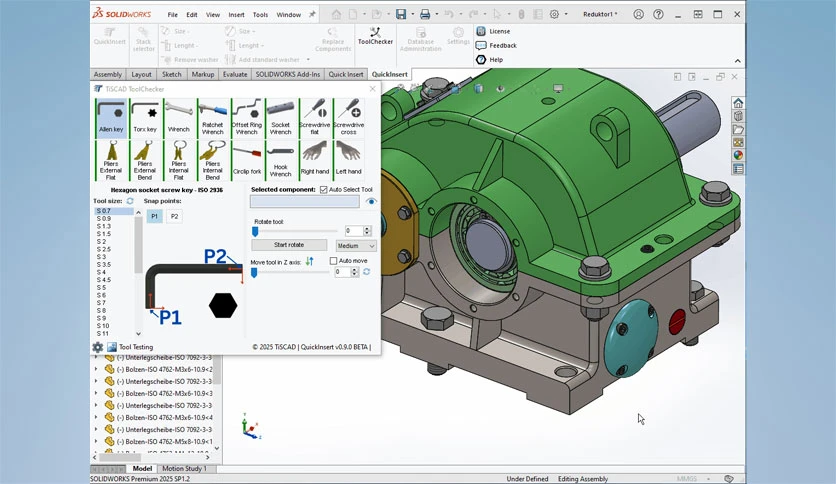Screen dimensions: 836x484
Task: Open the Medium speed dropdown
Action: point(356,246)
